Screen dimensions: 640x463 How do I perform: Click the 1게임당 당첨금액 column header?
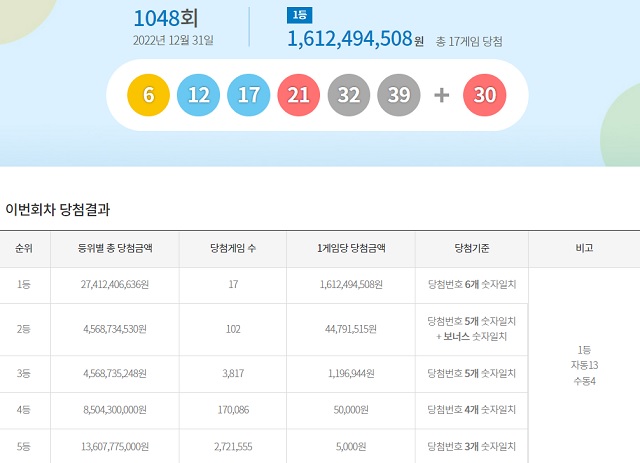351,248
